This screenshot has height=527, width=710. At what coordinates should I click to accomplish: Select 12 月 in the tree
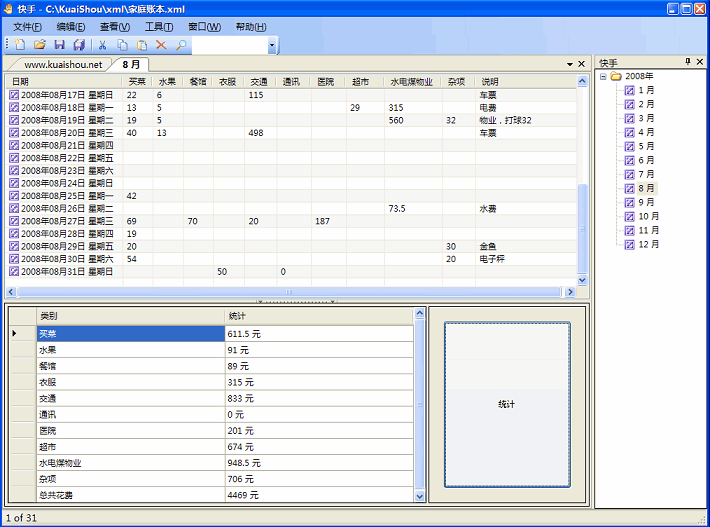tap(648, 244)
